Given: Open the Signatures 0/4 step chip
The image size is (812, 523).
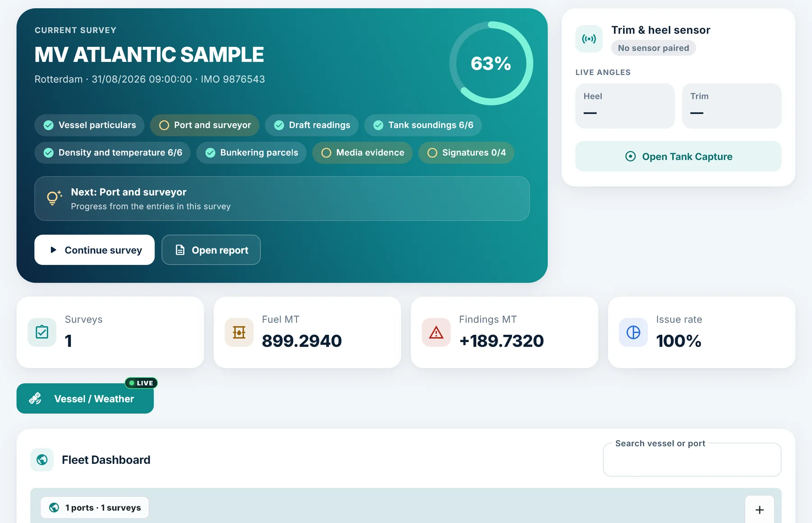Looking at the screenshot, I should [466, 153].
